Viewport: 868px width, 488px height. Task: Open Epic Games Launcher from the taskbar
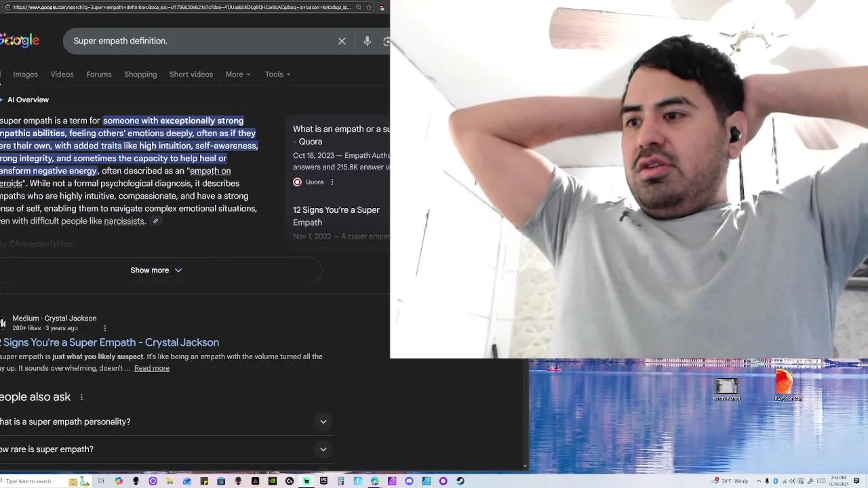click(323, 481)
